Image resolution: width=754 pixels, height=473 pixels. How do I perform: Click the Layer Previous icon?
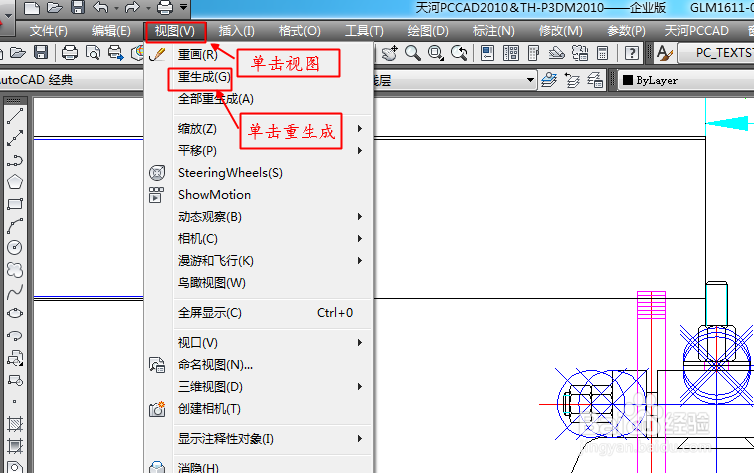pos(572,80)
